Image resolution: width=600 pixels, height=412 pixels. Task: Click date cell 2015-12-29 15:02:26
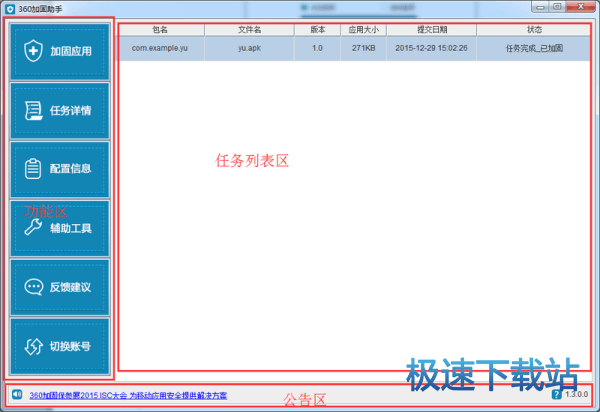coord(432,48)
